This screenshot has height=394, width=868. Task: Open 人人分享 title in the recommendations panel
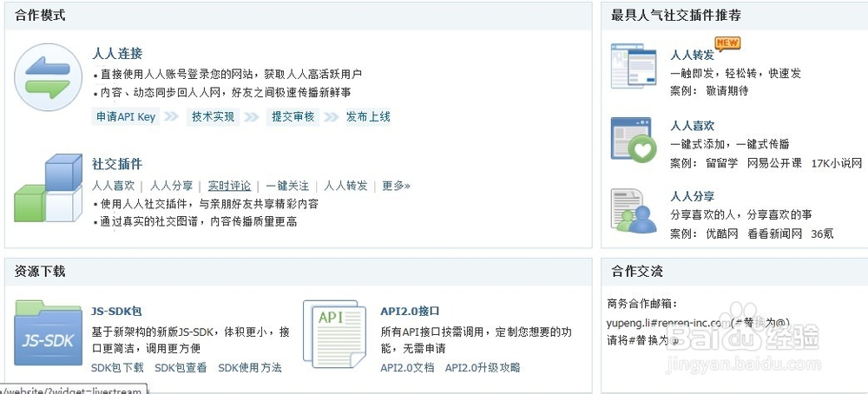[x=692, y=196]
